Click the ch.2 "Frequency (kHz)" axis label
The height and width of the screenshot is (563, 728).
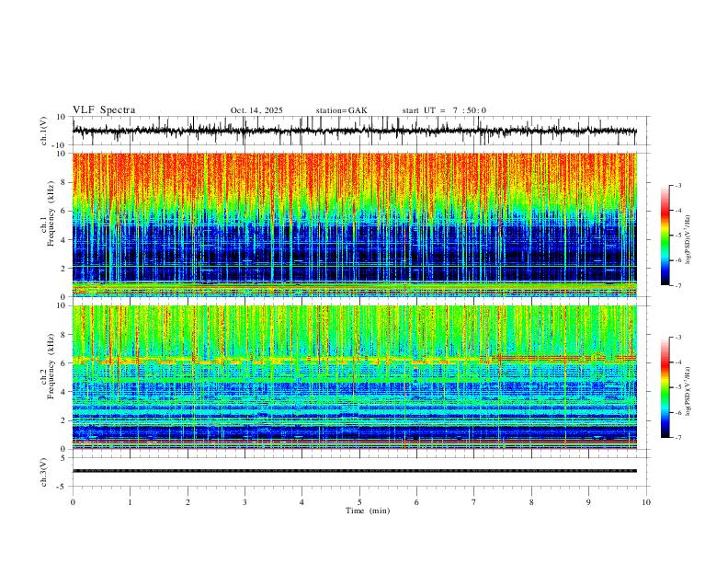pyautogui.click(x=51, y=366)
